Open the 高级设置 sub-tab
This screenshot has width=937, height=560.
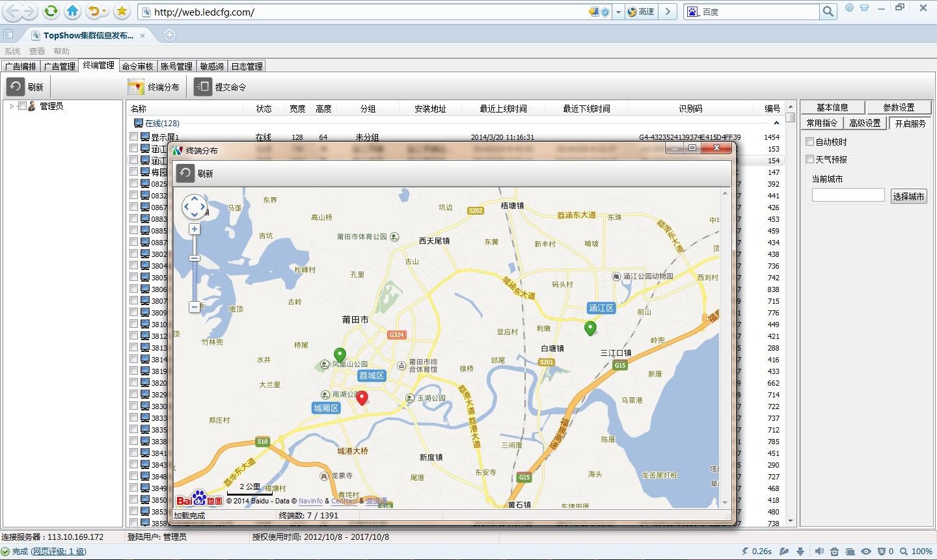pos(865,123)
